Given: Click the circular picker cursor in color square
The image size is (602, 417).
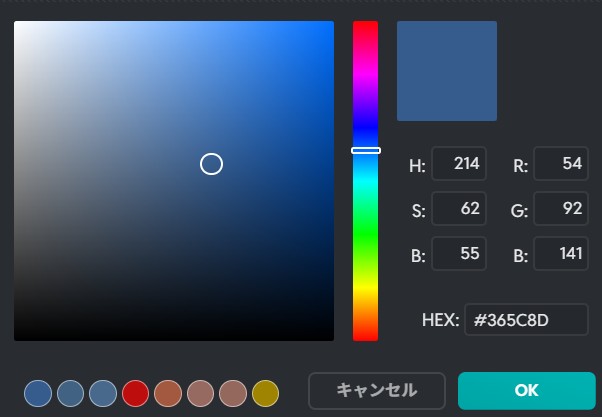Looking at the screenshot, I should tap(211, 164).
